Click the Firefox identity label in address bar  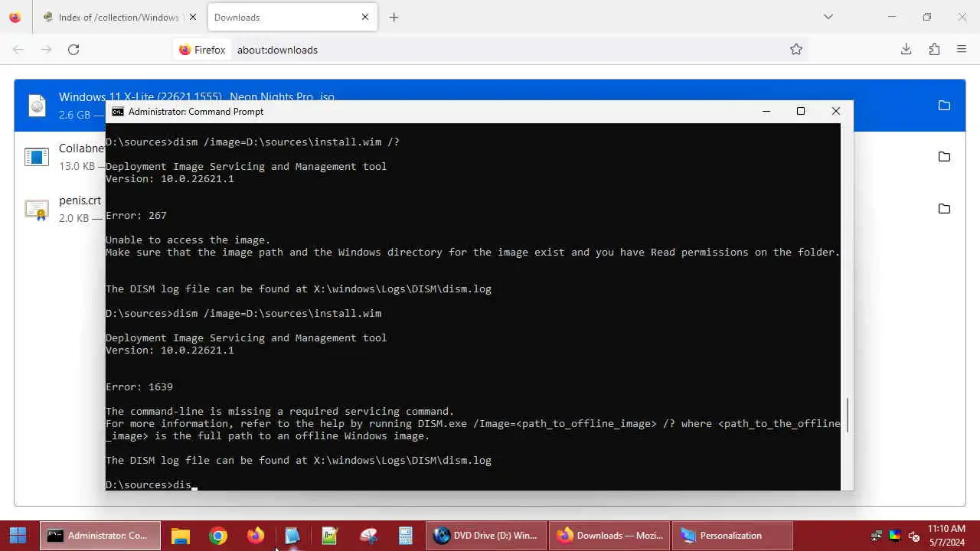(x=202, y=50)
